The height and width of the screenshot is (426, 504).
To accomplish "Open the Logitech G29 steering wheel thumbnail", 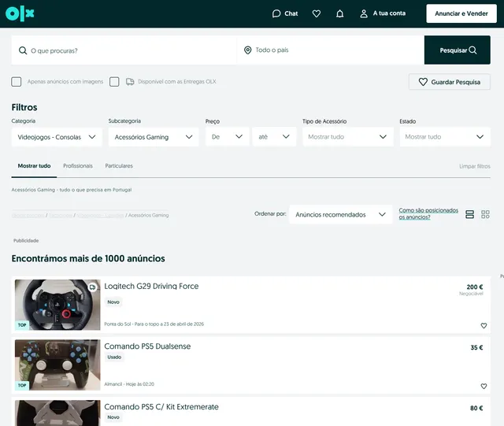I will click(x=57, y=305).
